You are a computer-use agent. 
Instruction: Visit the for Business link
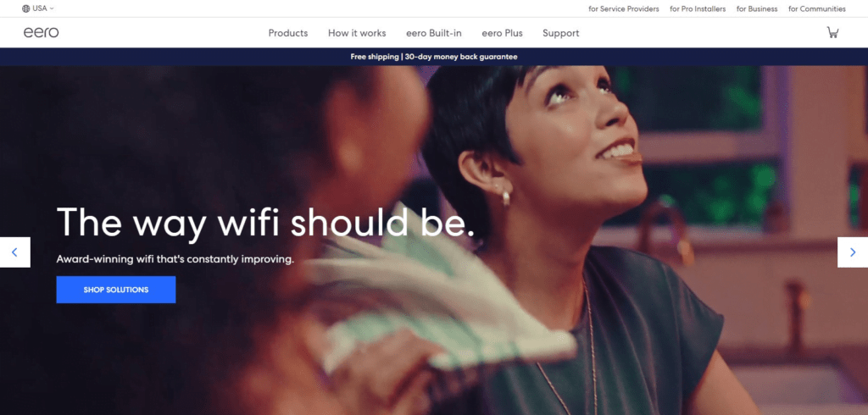point(757,8)
